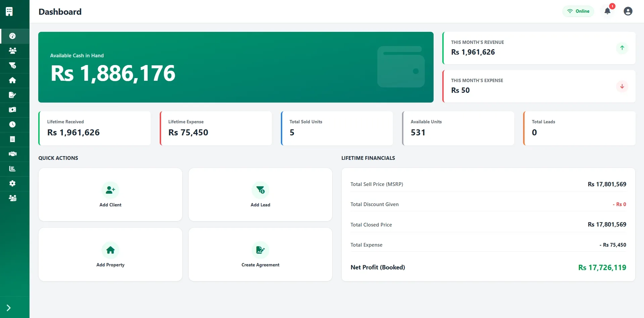Open the Clients section from the sidebar
Screen dimensions: 644x318
click(x=12, y=51)
